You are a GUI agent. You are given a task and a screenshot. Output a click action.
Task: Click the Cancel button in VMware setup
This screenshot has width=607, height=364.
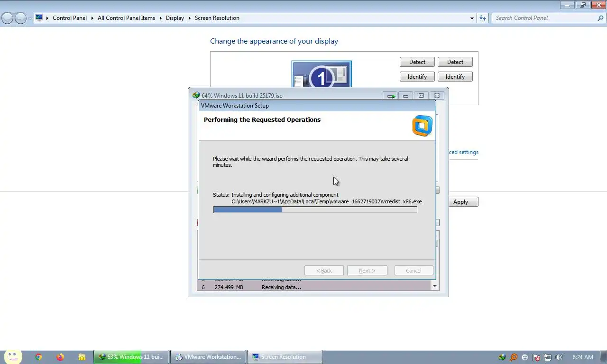coord(414,271)
